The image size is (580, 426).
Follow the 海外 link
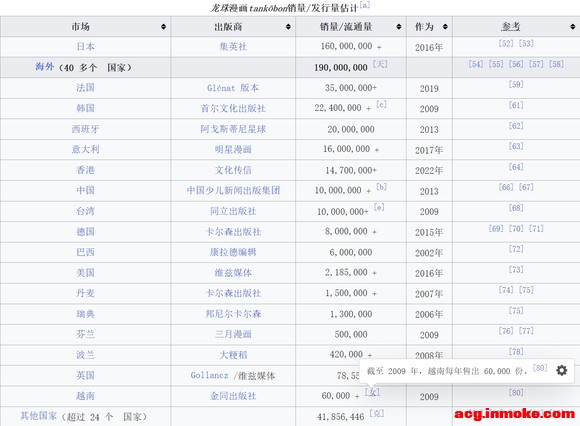[45, 67]
